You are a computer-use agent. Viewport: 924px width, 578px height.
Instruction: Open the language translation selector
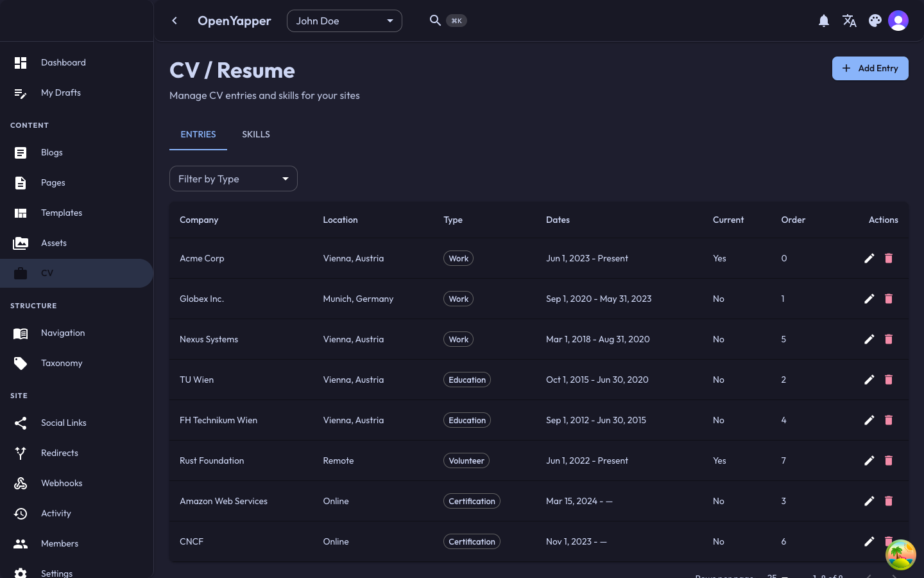tap(850, 21)
